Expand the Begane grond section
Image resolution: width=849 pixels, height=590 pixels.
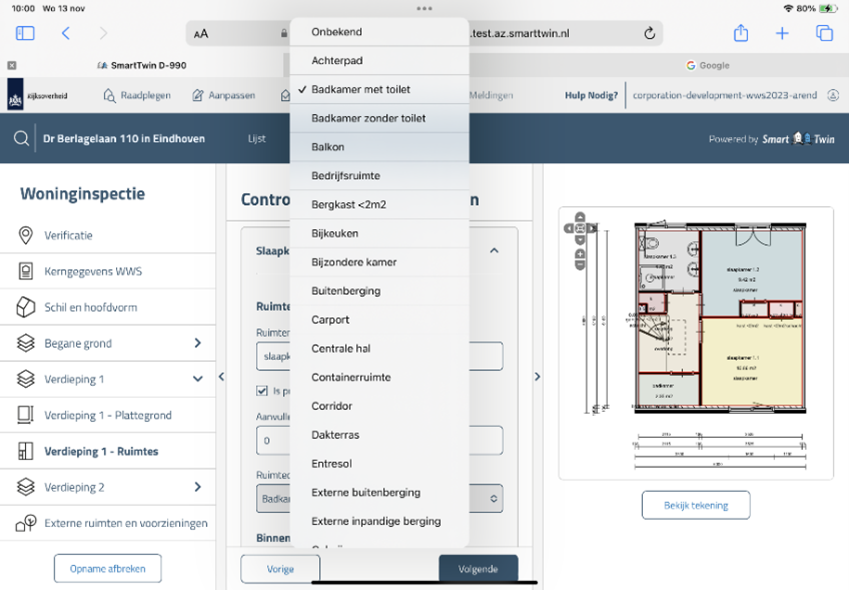click(197, 343)
